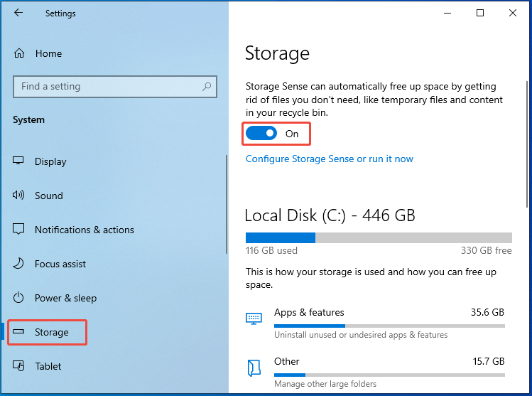532x396 pixels.
Task: Click the Focus assist moon icon
Action: pyautogui.click(x=18, y=264)
